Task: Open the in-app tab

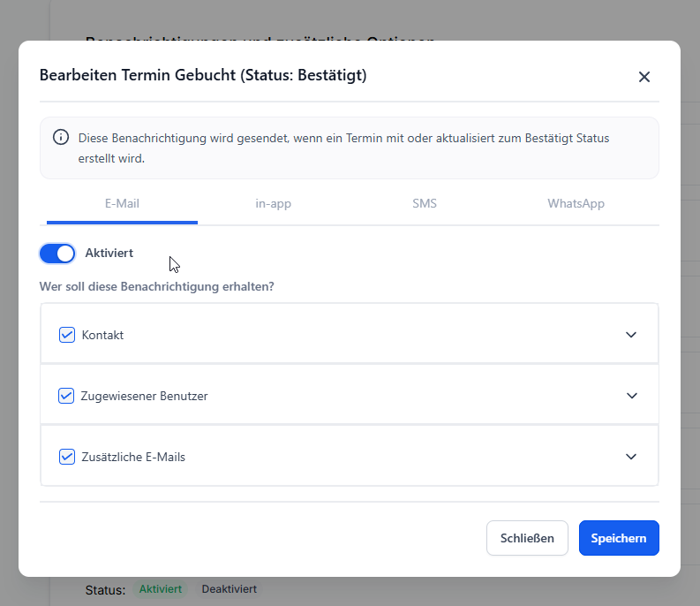Action: [x=274, y=204]
